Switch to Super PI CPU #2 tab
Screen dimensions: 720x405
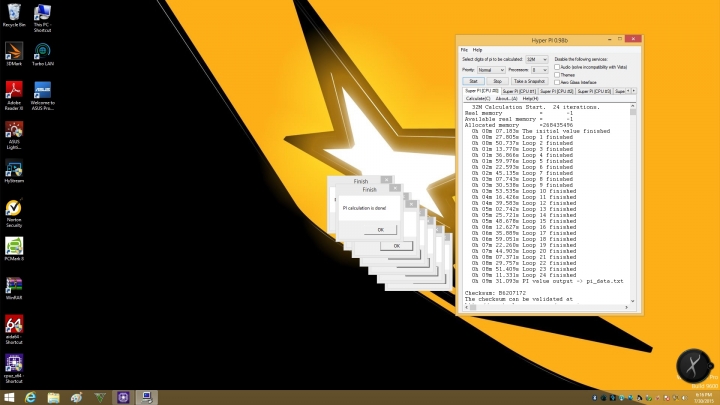557,91
